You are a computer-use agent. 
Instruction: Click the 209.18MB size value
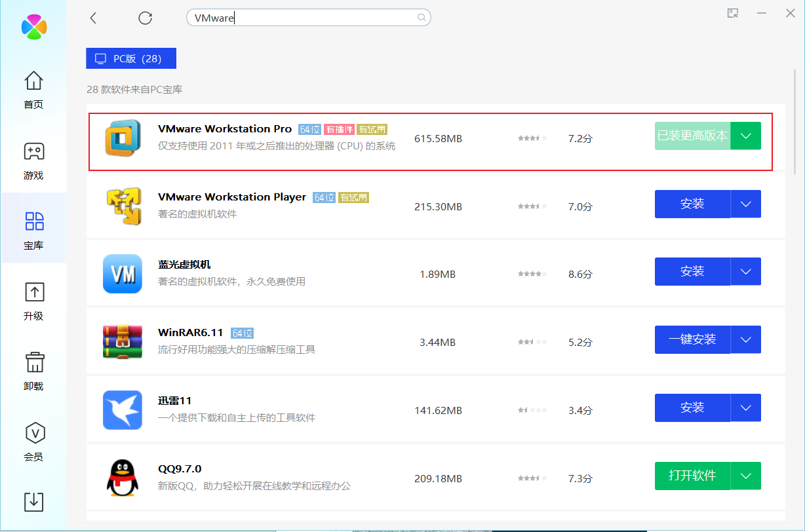tap(438, 478)
